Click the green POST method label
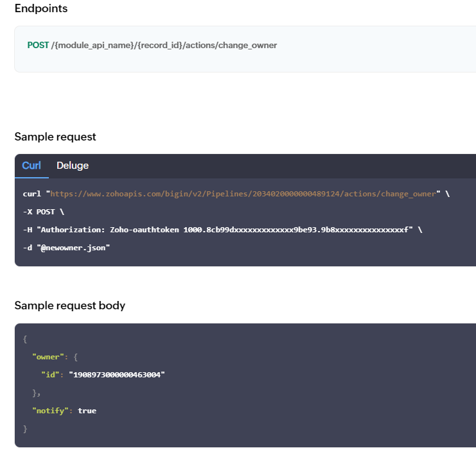The width and height of the screenshot is (476, 455). tap(38, 45)
